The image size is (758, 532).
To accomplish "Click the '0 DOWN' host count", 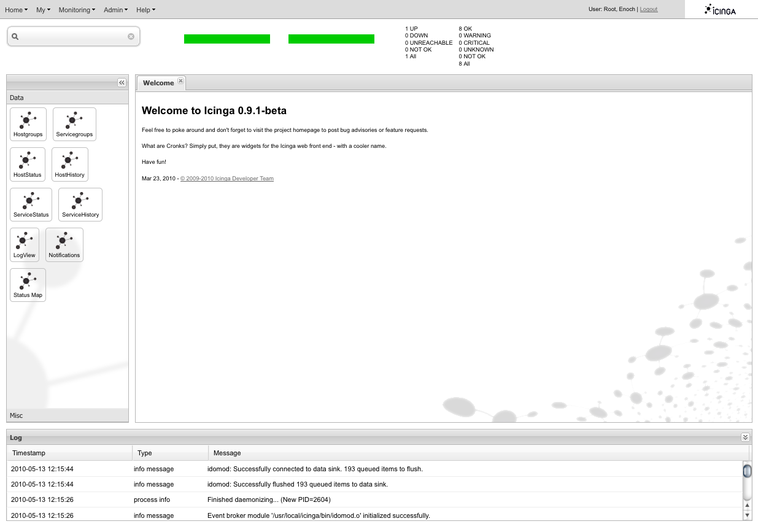I will pos(417,36).
